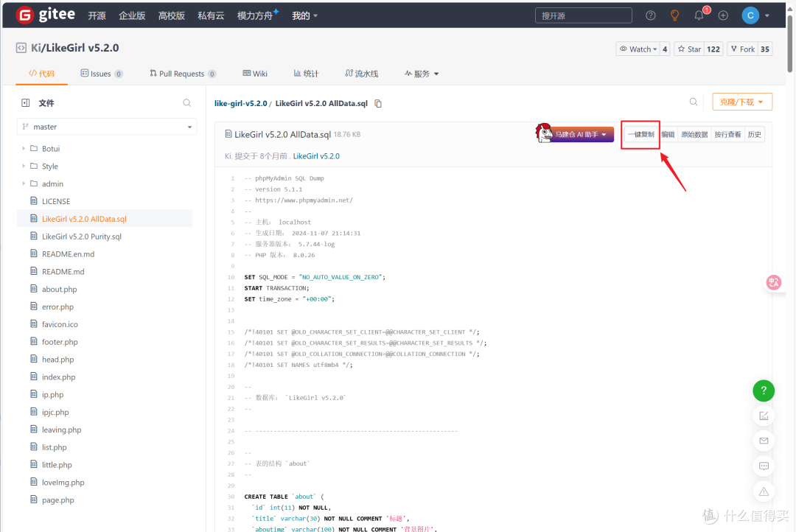Open the user avatar C

pos(750,15)
